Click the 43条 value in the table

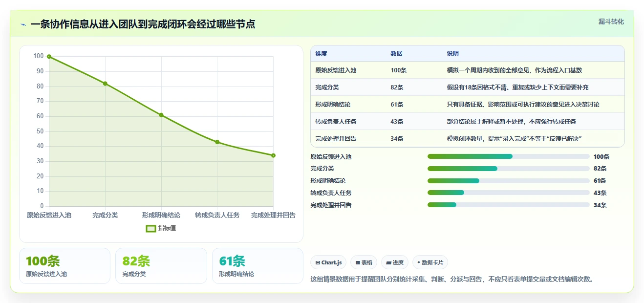coord(397,122)
